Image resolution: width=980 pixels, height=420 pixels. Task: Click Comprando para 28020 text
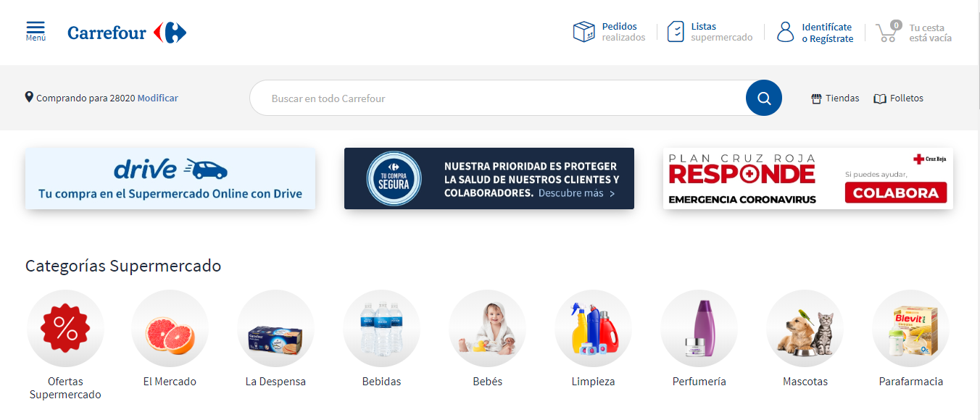(86, 98)
